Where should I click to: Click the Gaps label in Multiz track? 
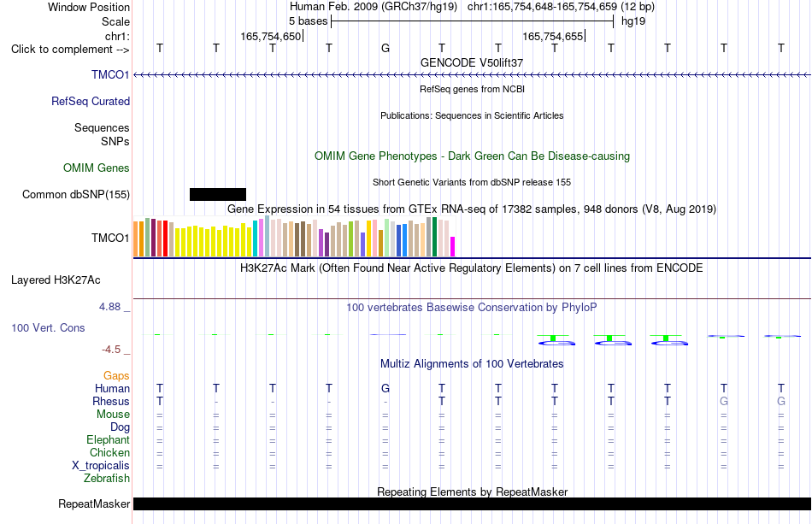pos(116,375)
